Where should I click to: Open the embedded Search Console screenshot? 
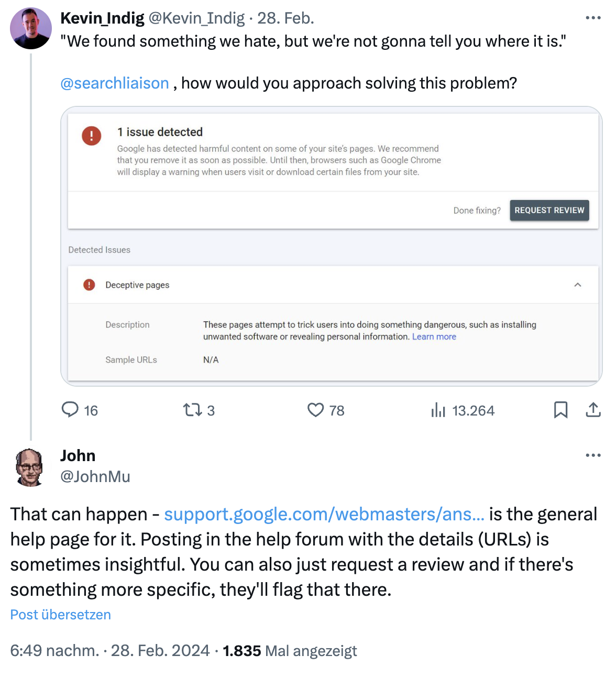[331, 246]
